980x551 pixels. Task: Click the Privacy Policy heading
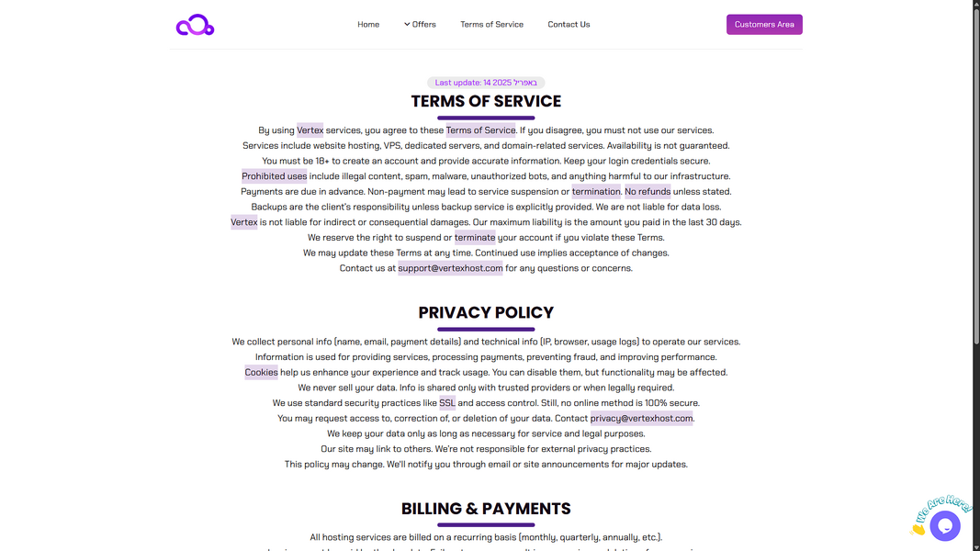click(486, 312)
